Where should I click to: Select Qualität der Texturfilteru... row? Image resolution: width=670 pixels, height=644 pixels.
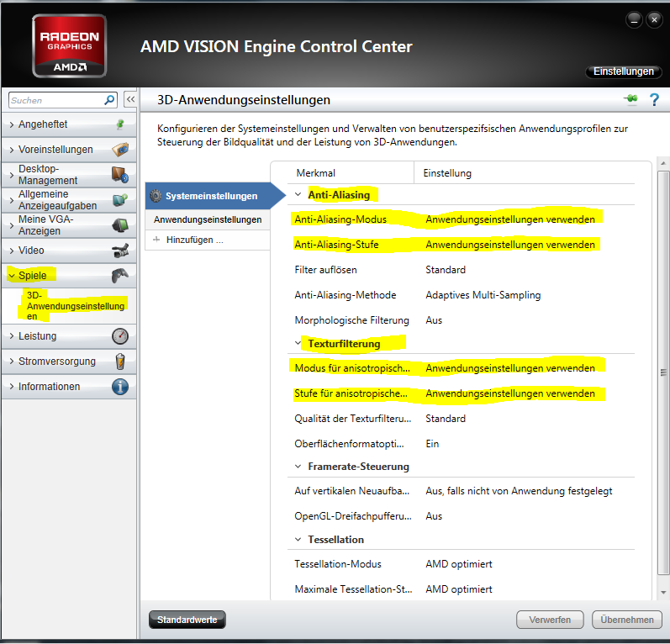pos(462,419)
